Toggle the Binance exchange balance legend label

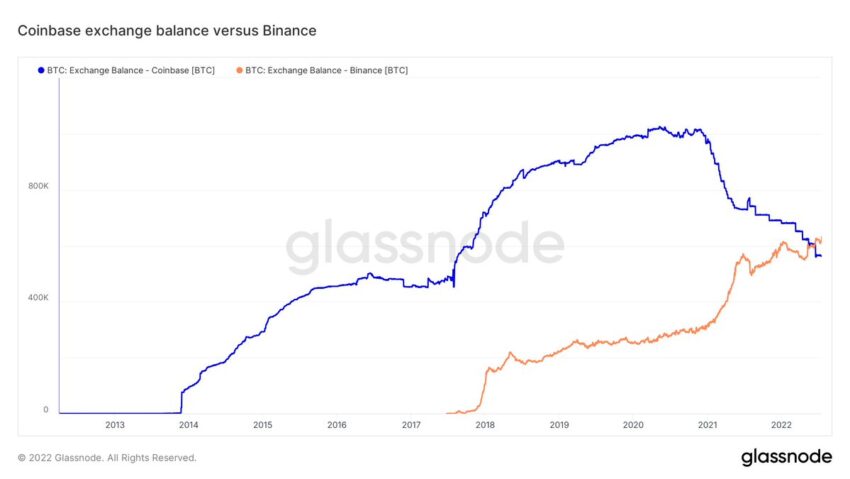[x=326, y=70]
